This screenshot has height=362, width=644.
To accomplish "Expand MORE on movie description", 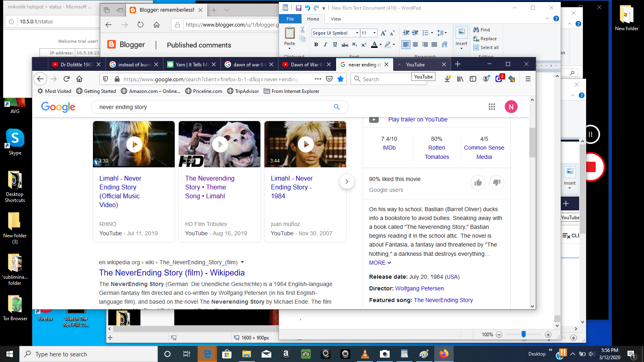I will [380, 263].
